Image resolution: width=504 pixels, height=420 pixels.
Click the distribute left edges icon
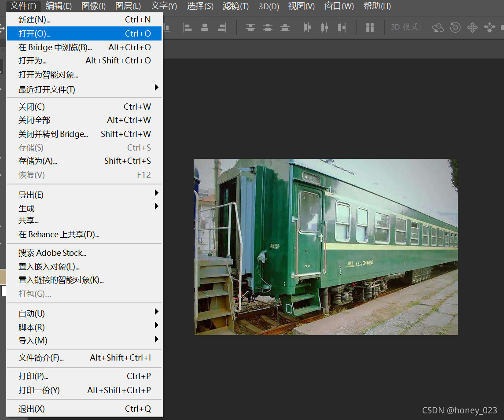tap(307, 28)
